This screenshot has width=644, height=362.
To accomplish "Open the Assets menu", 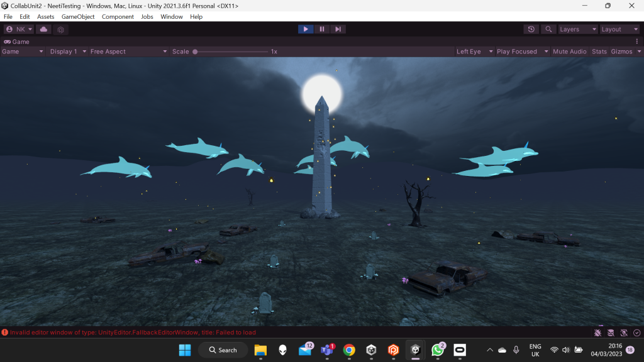I will (x=45, y=16).
